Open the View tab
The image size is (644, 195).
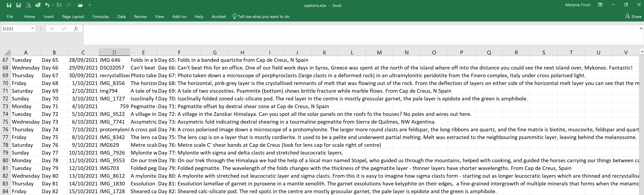coord(159,16)
